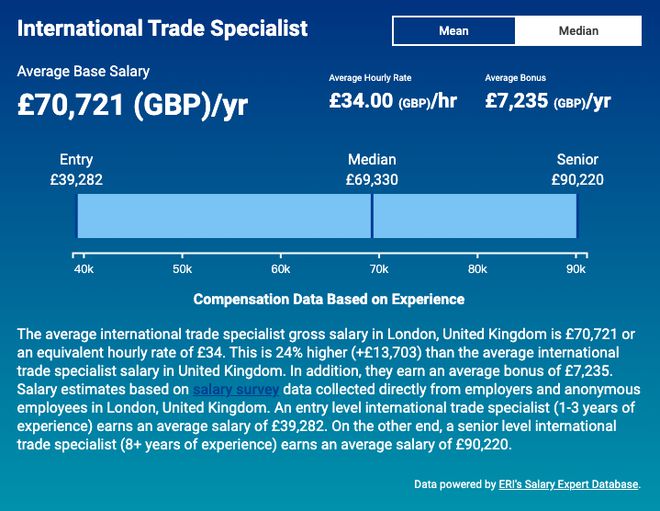Click the £70,721 average base salary figure
The width and height of the screenshot is (660, 511).
tap(133, 104)
